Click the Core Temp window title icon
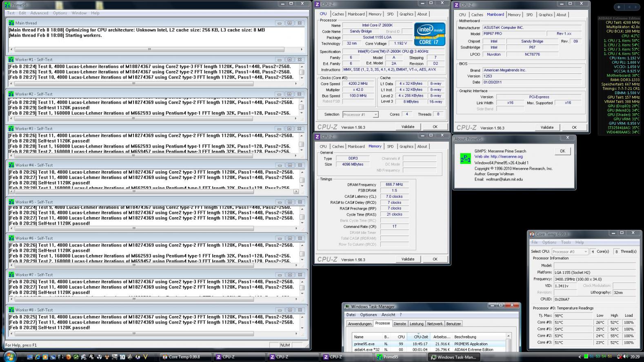The image size is (644, 362). pyautogui.click(x=532, y=234)
